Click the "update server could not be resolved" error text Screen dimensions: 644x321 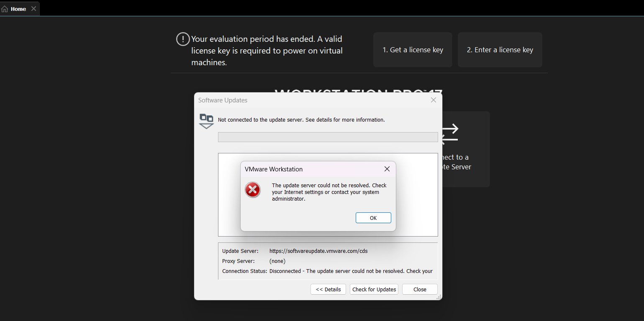[x=329, y=192]
